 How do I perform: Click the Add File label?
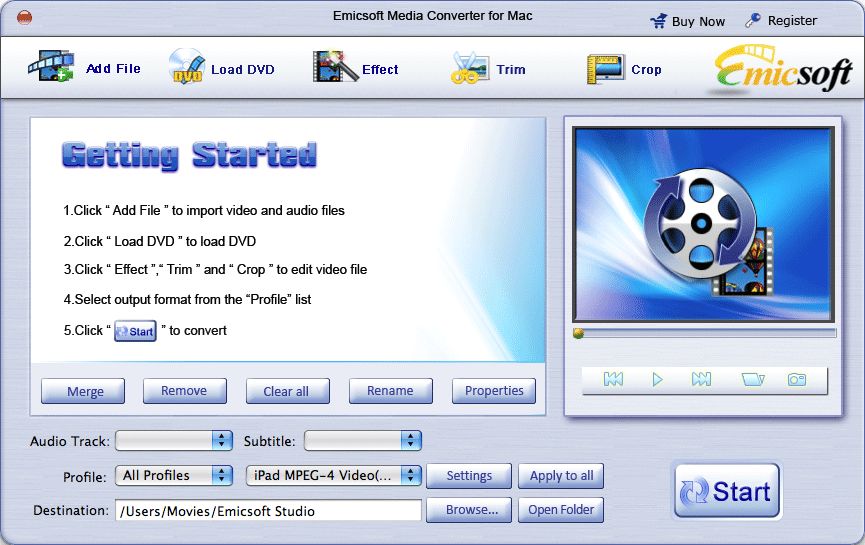[x=113, y=68]
